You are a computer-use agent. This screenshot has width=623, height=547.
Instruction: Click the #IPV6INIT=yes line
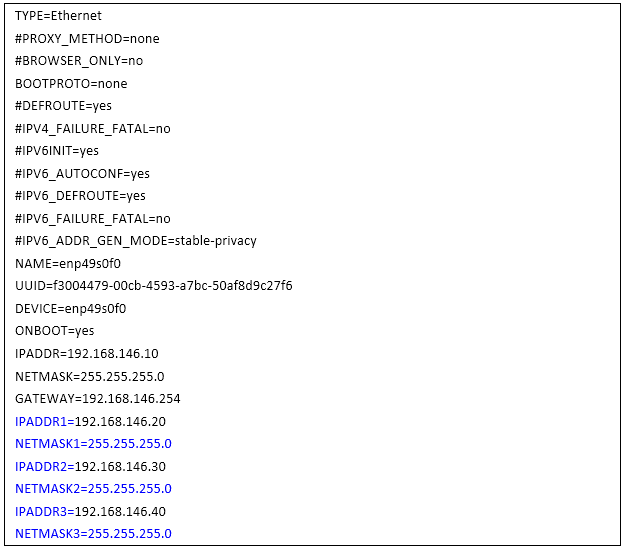(57, 151)
